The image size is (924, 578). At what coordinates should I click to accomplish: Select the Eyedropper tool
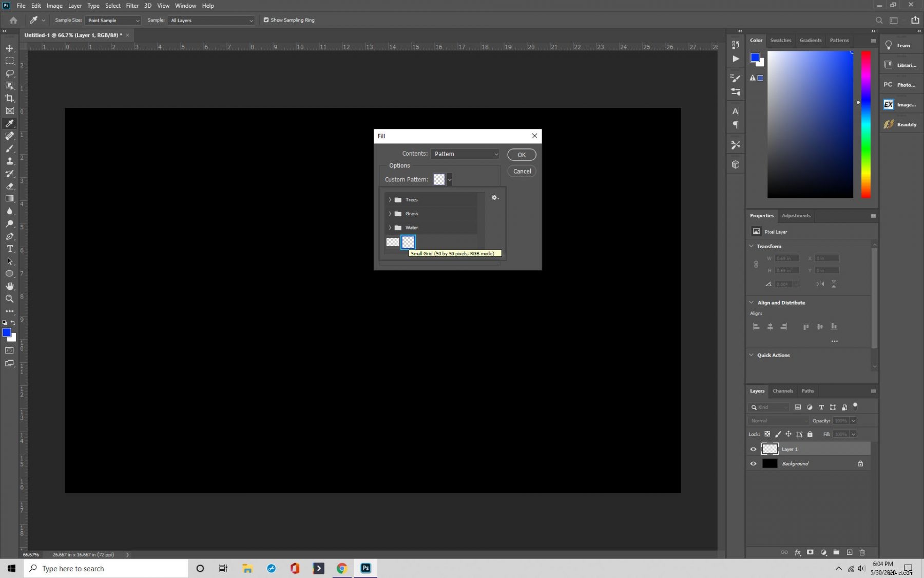coord(9,123)
